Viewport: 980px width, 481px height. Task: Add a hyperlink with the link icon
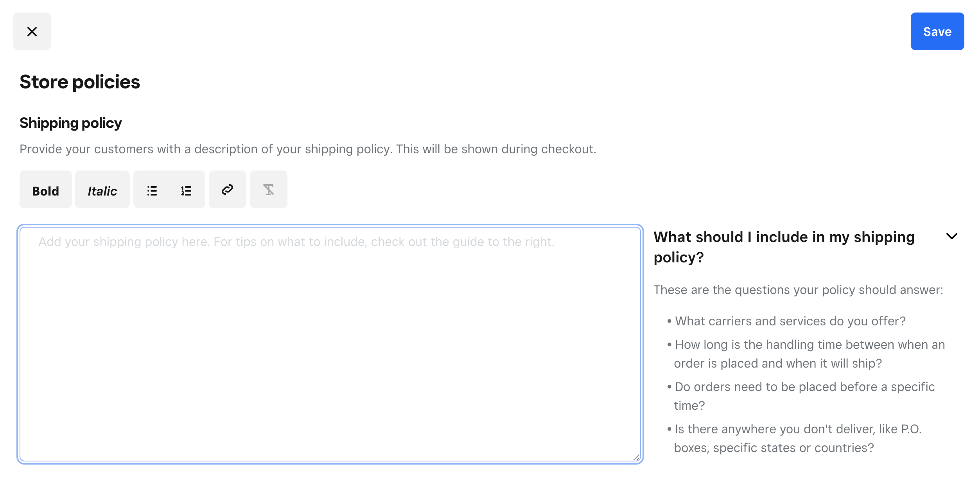pyautogui.click(x=227, y=190)
